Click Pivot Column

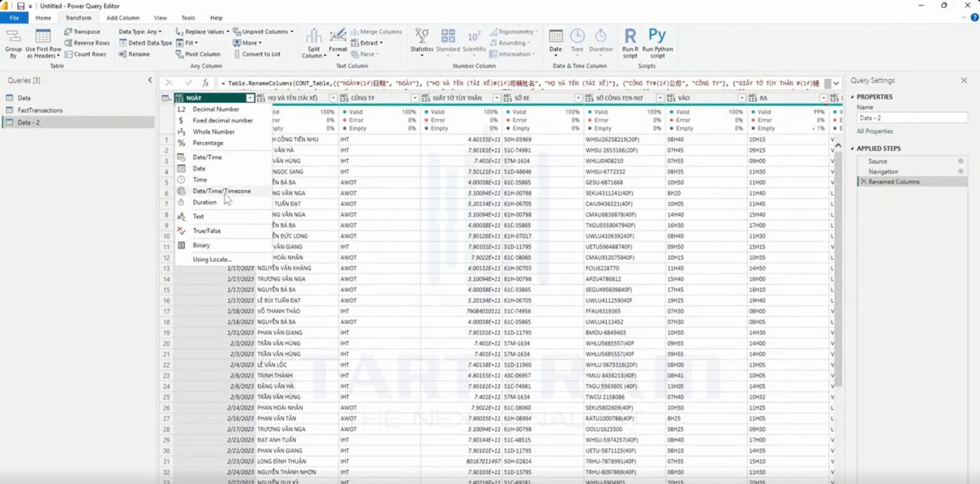[198, 54]
